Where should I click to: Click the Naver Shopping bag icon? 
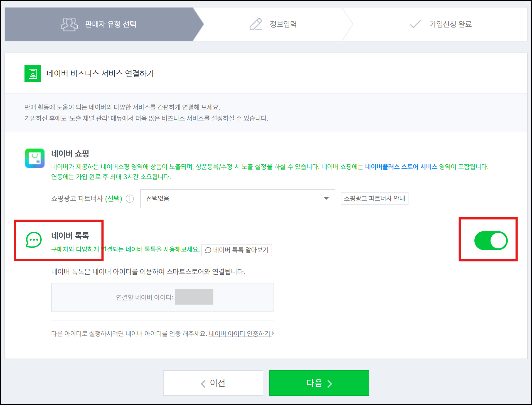tap(35, 158)
